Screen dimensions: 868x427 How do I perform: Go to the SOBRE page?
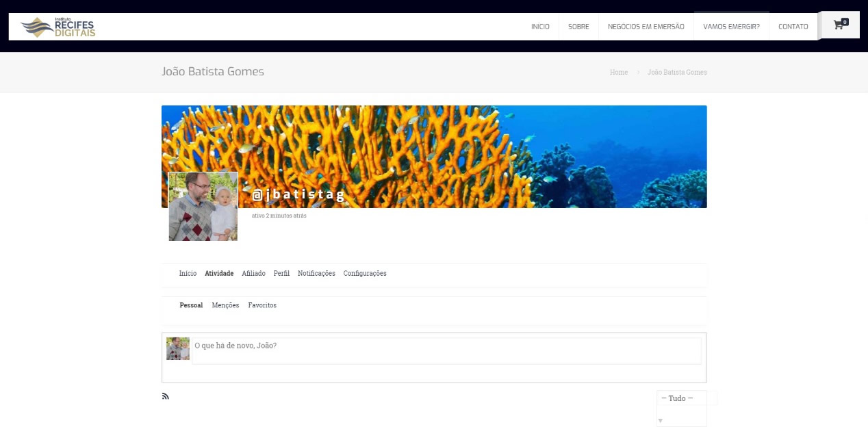pyautogui.click(x=578, y=27)
